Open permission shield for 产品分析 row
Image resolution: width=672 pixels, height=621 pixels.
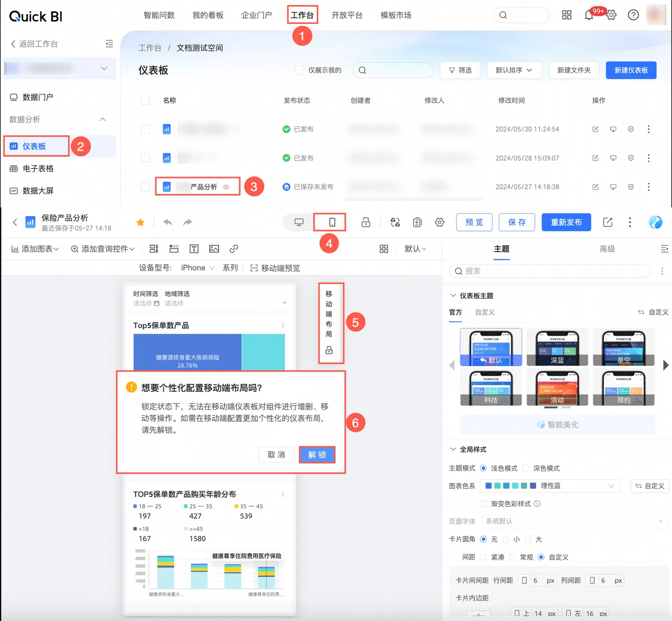(x=631, y=187)
